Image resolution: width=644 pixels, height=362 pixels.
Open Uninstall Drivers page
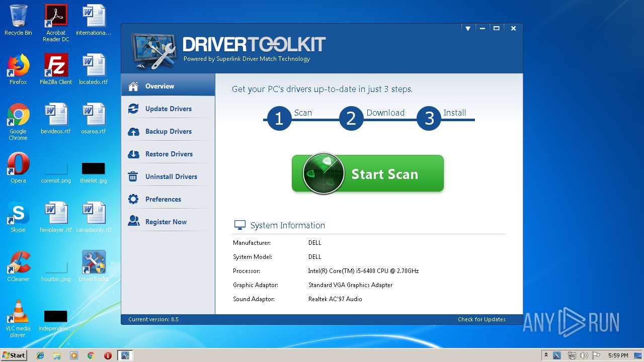click(x=168, y=176)
